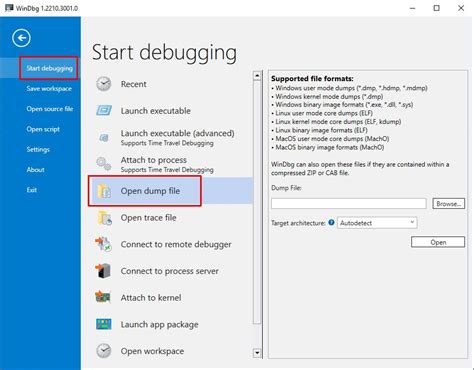Viewport: 474px width, 370px height.
Task: Select the Attach to kernel text
Action: click(151, 298)
